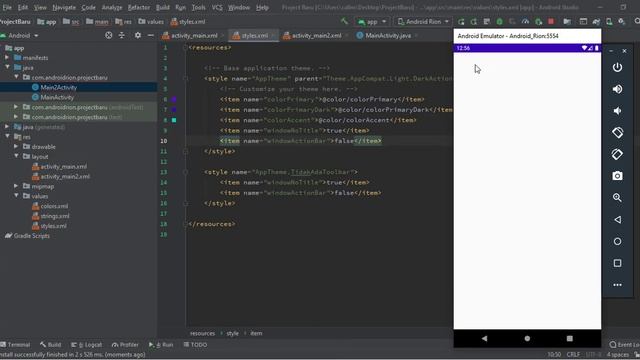
Task: Open the Refactor menu
Action: pyautogui.click(x=139, y=7)
